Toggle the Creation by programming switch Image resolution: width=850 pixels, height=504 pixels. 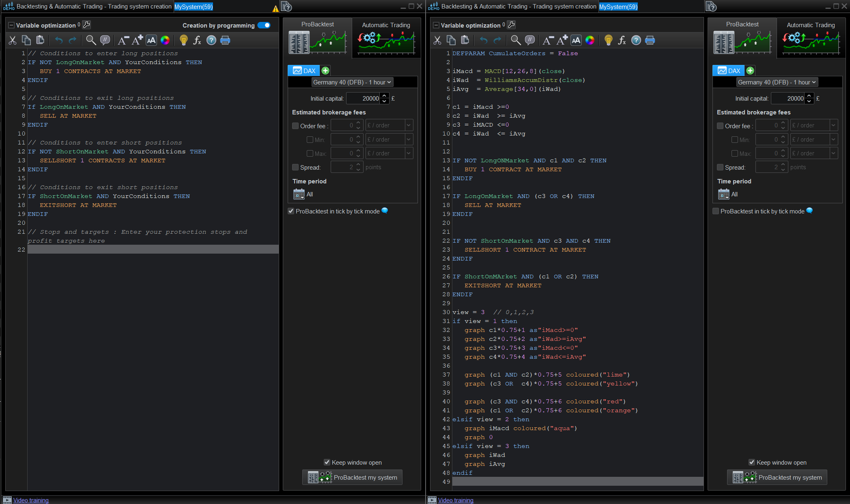click(264, 25)
